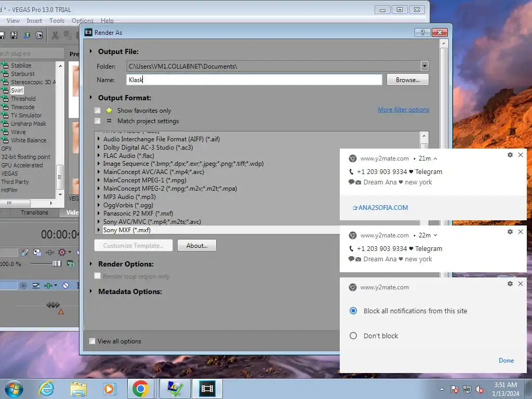Click the Wave plug-in icon
This screenshot has width=532, height=399.
(x=5, y=132)
